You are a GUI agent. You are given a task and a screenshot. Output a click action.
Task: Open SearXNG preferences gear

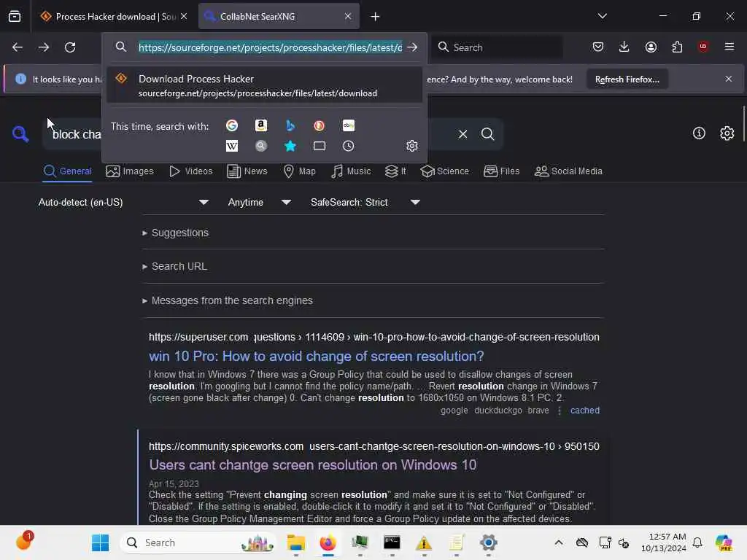coord(727,133)
